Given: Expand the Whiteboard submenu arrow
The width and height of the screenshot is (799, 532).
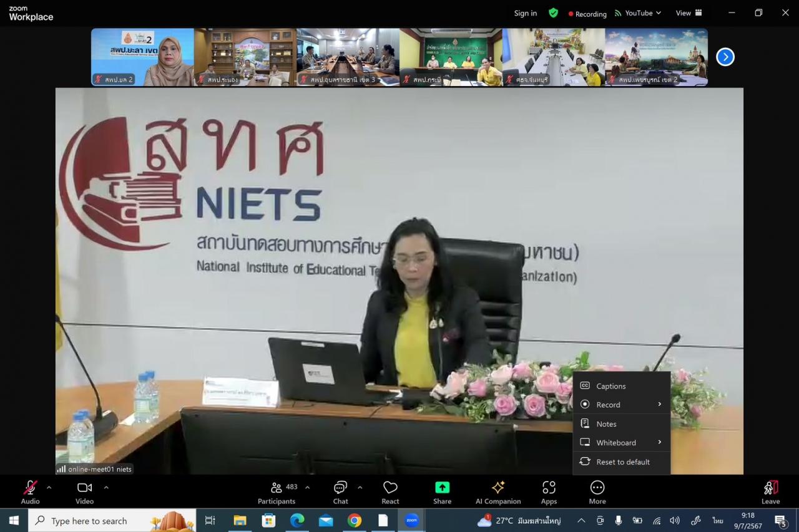Looking at the screenshot, I should point(660,442).
